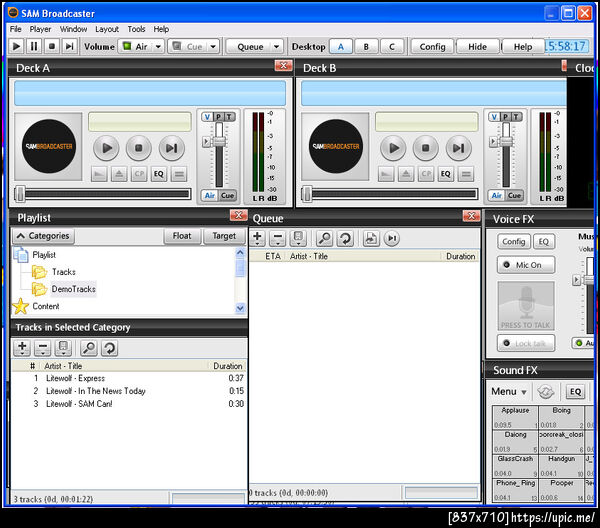This screenshot has width=600, height=528.
Task: Skip to next on Deck A
Action: (172, 148)
